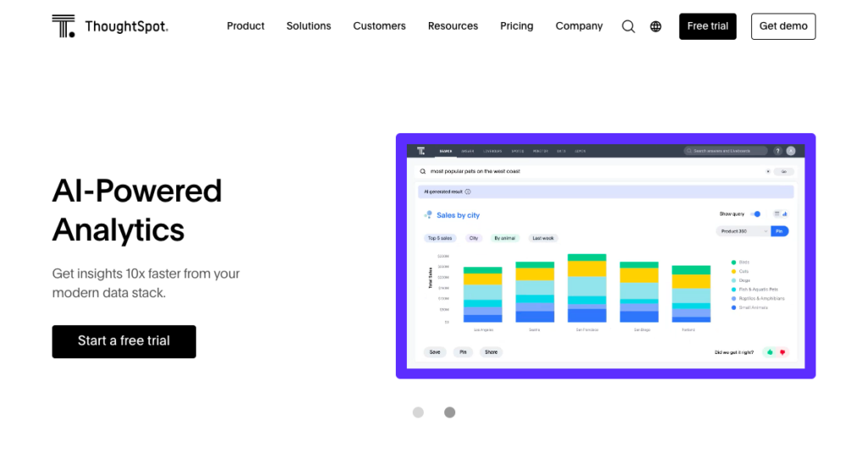Click the Seattle bar in the chart
This screenshot has width=868, height=465.
535,292
